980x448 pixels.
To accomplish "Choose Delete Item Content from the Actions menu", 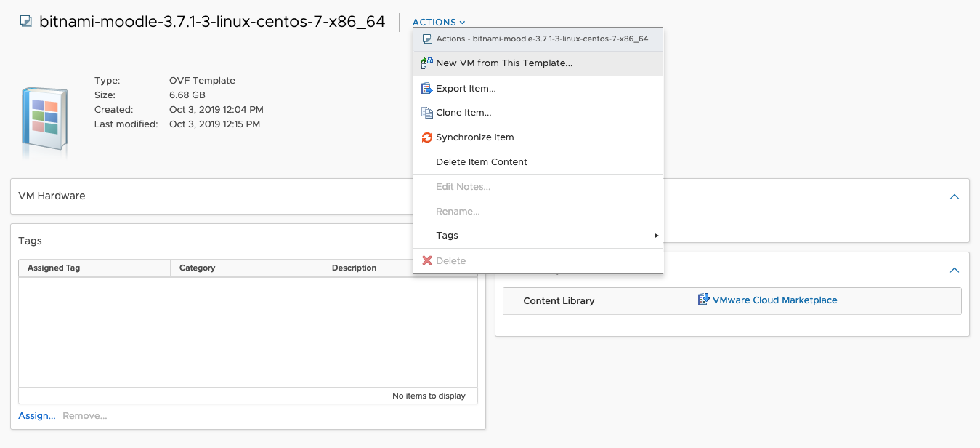I will (x=481, y=162).
